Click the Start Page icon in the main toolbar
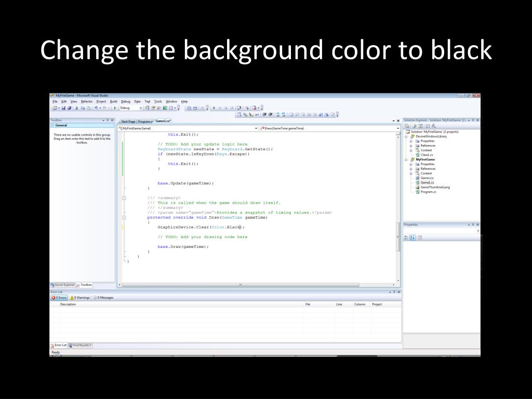This screenshot has width=532, height=399. tap(165, 108)
